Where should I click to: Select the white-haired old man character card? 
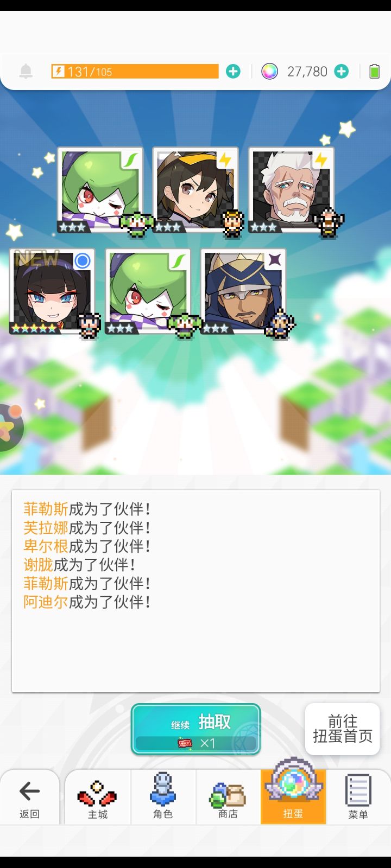tap(292, 190)
